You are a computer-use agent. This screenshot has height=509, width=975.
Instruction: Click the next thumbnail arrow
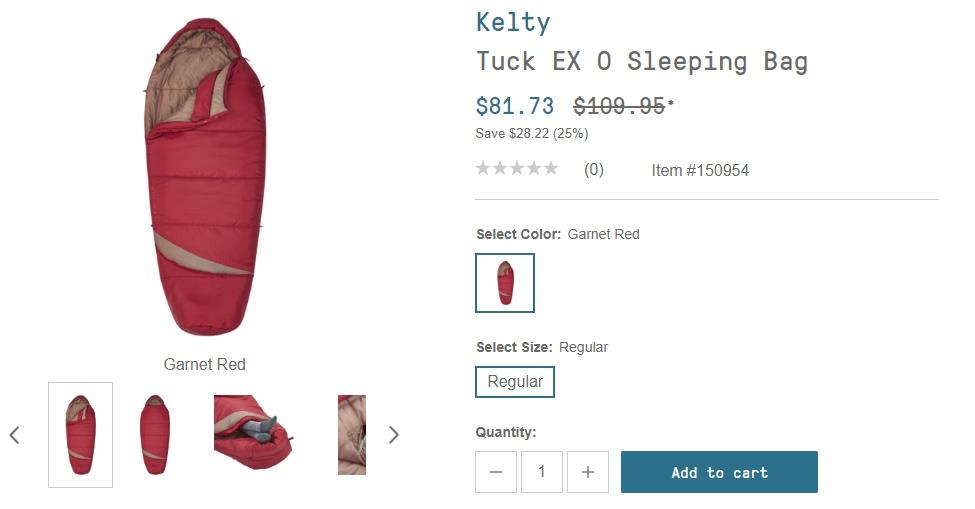click(393, 435)
